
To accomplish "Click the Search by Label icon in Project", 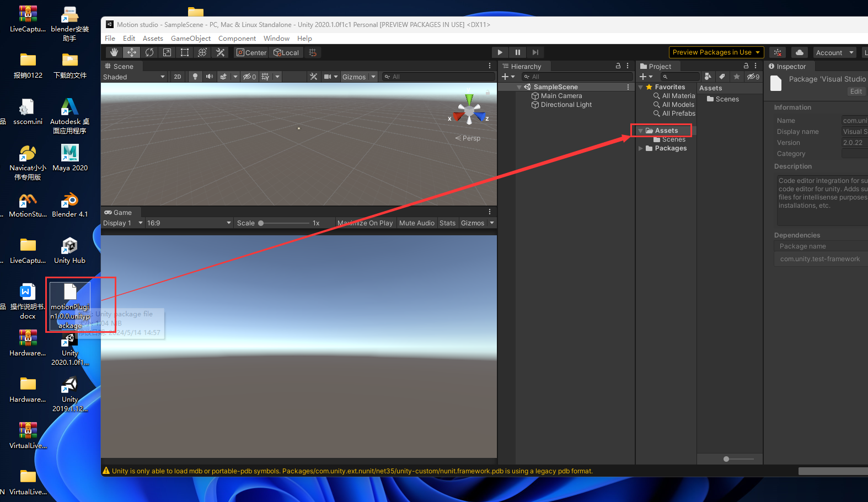I will [x=722, y=77].
